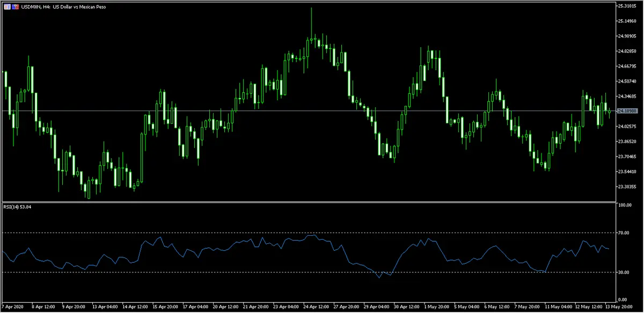Click the 24.82850 price axis value
Image resolution: width=644 pixels, height=313 pixels.
click(627, 51)
